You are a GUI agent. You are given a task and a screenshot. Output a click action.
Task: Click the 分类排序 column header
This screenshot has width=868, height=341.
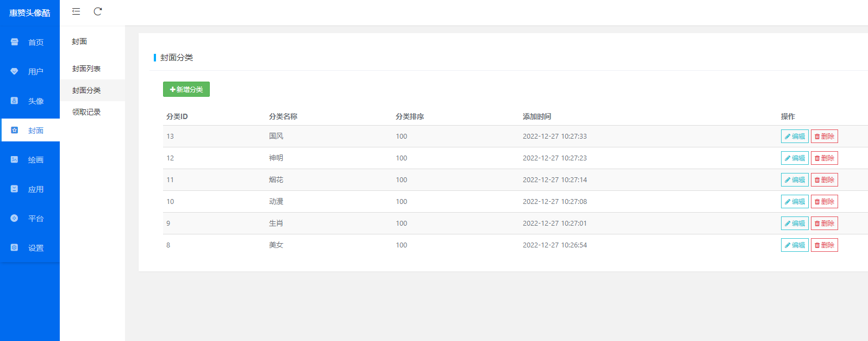pyautogui.click(x=410, y=116)
